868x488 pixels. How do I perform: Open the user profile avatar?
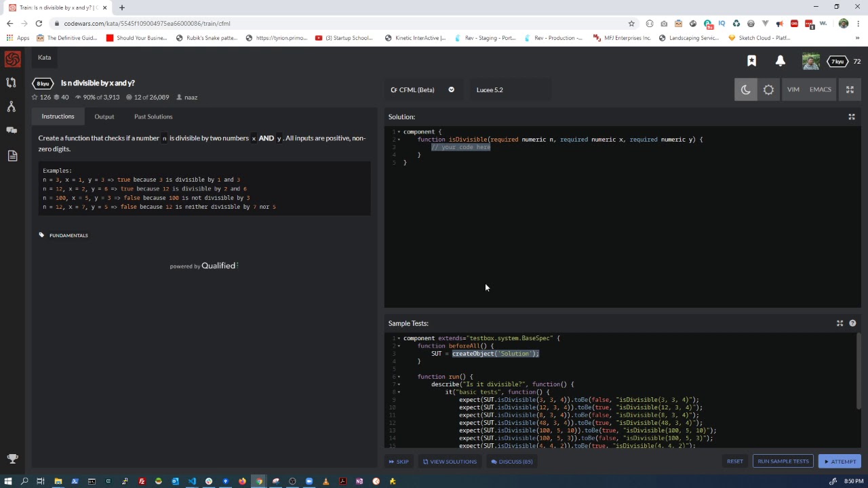(810, 61)
